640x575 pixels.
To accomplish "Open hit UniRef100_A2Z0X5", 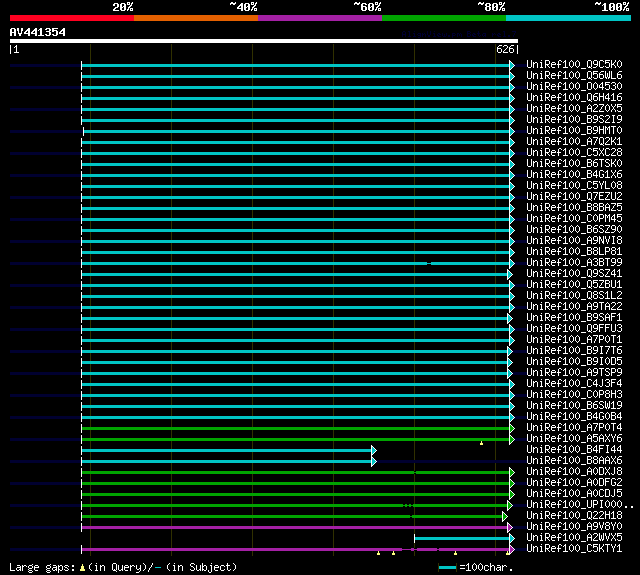I will tap(574, 109).
